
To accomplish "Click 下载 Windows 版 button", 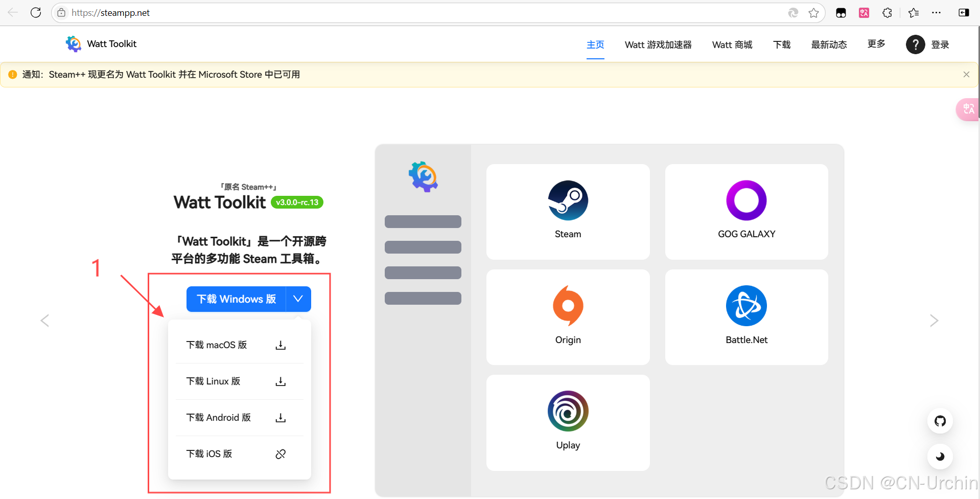I will click(236, 299).
